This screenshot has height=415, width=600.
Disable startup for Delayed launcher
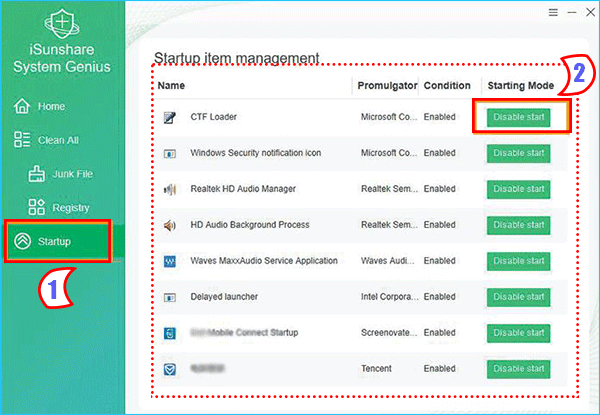point(518,297)
